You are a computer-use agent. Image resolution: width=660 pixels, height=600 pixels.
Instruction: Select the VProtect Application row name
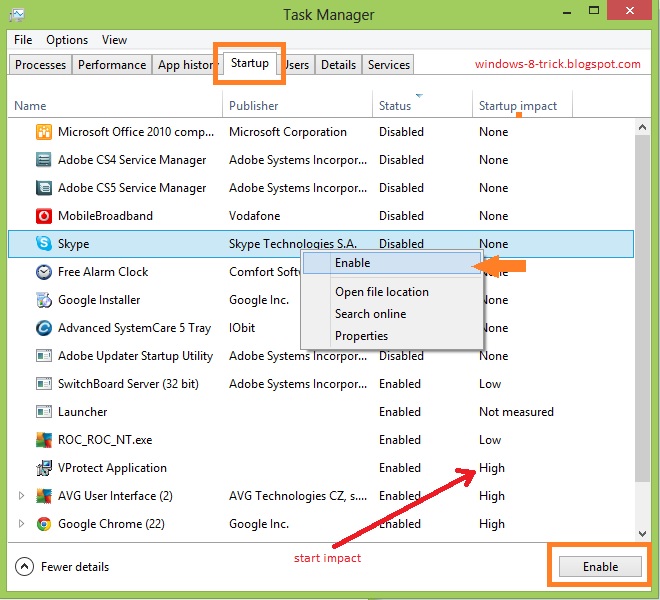tap(112, 468)
